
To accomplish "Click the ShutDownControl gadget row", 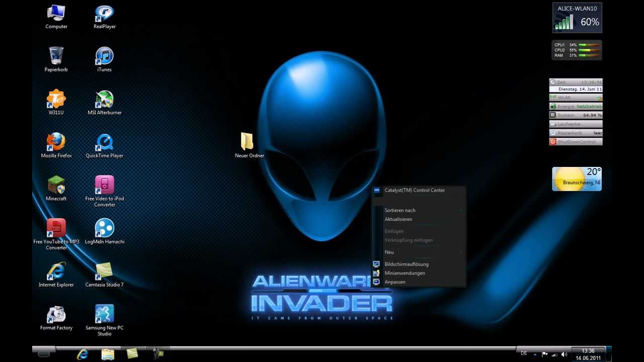I will click(x=576, y=142).
